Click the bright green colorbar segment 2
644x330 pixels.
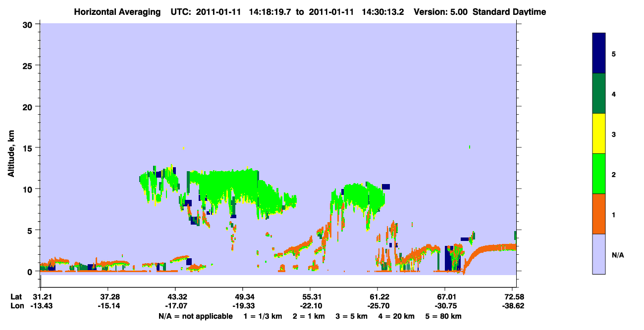point(598,174)
